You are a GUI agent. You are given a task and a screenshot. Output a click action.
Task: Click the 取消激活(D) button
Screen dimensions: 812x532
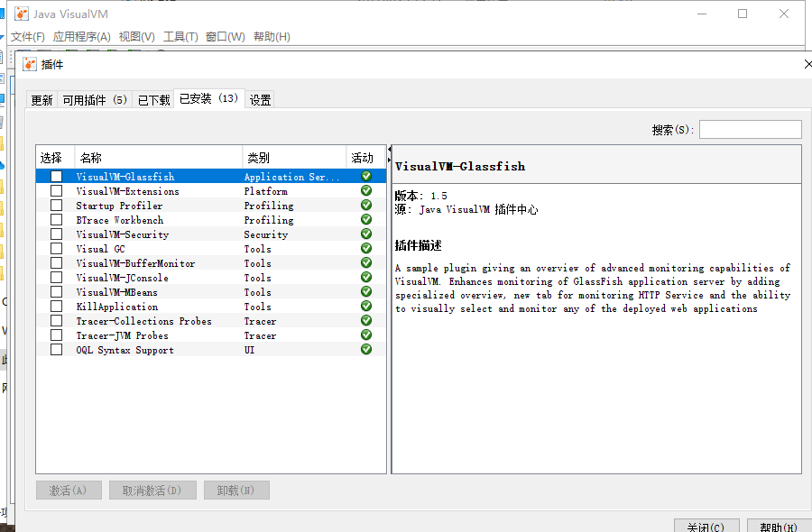pyautogui.click(x=152, y=491)
